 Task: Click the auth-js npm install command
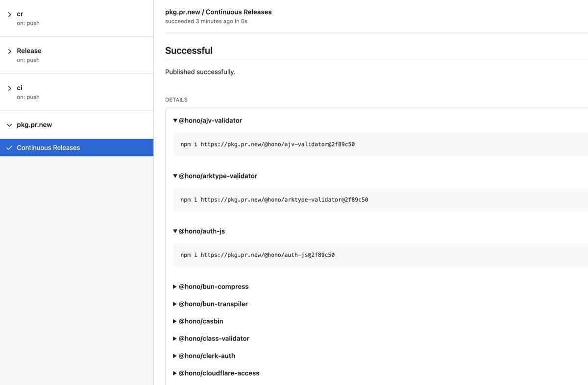tap(258, 255)
